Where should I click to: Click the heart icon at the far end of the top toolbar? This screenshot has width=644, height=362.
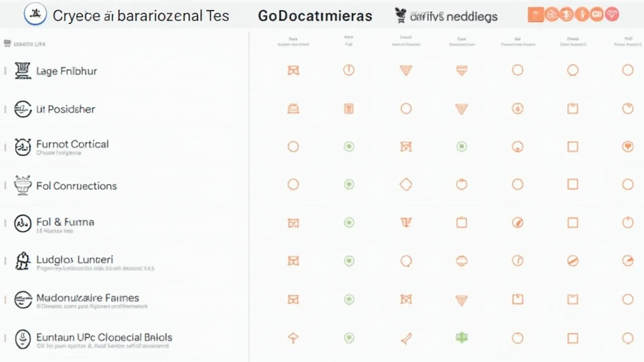click(x=611, y=14)
